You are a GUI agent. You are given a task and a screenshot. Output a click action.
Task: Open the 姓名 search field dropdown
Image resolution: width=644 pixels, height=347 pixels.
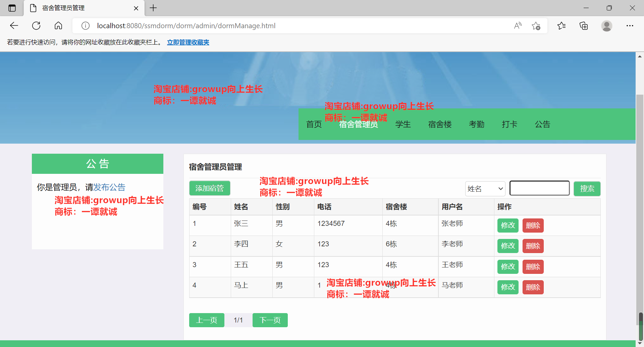coord(485,188)
